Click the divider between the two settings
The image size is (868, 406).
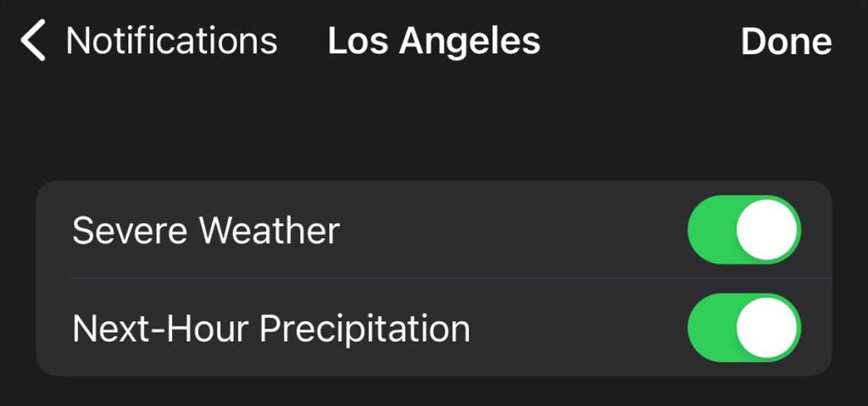[x=451, y=278]
